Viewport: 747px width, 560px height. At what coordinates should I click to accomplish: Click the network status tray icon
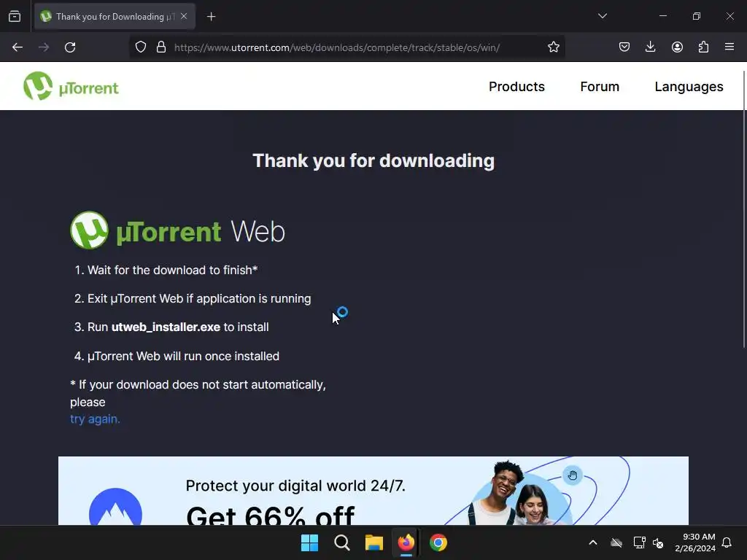coord(639,542)
